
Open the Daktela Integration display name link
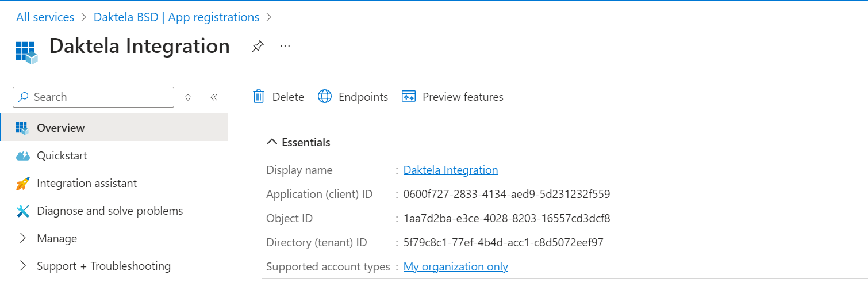pos(451,170)
